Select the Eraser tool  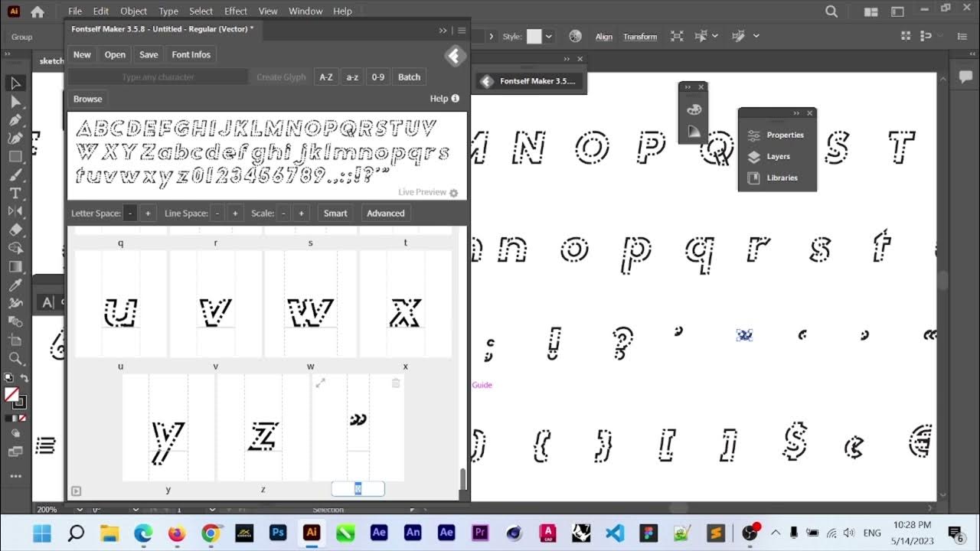(15, 230)
